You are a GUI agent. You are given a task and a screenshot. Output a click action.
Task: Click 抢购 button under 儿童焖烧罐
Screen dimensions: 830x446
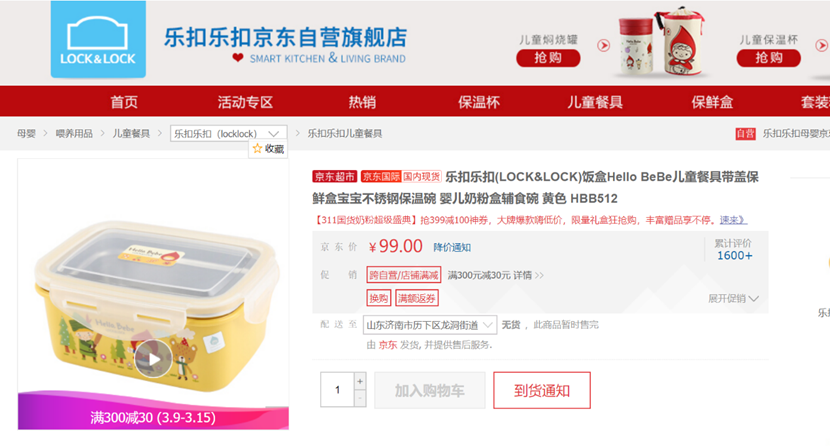548,58
